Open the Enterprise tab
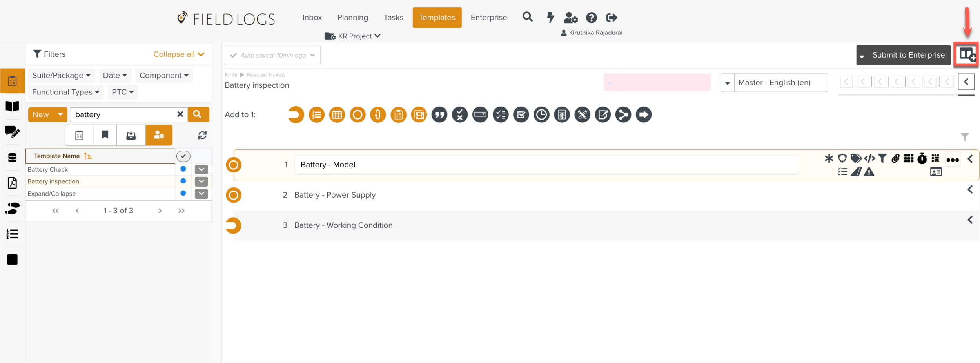Screen dimensions: 980x363 point(488,18)
